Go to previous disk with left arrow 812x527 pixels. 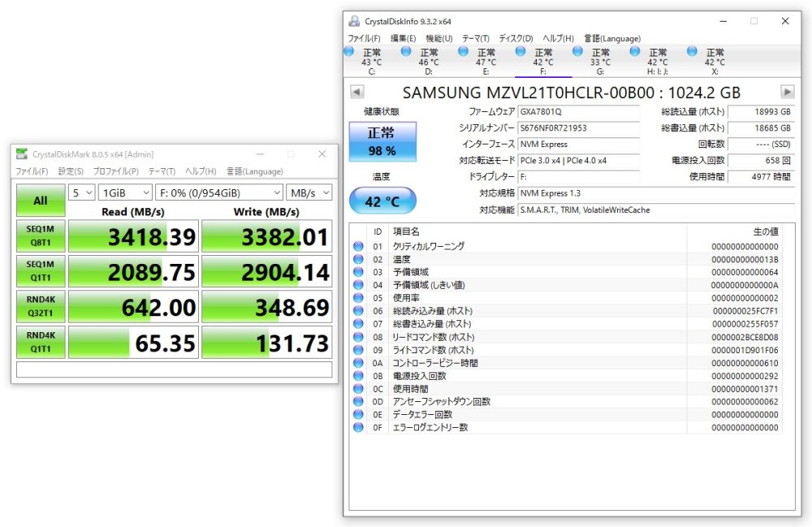click(x=356, y=92)
